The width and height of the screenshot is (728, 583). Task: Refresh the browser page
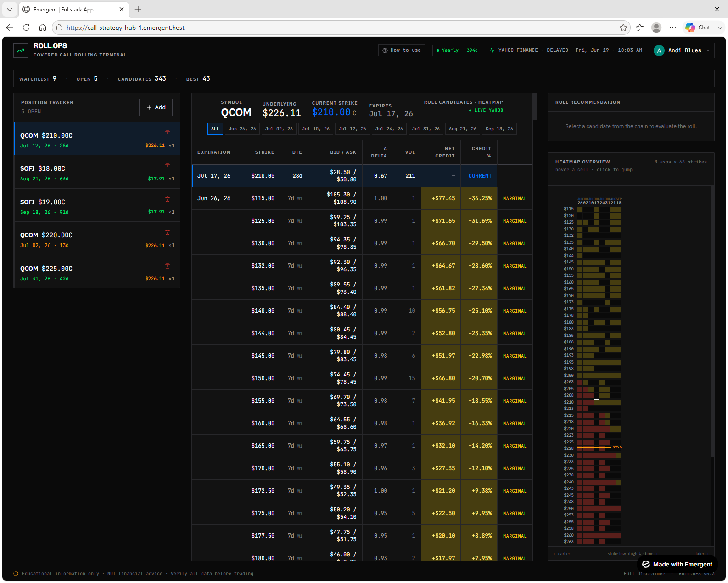click(26, 28)
